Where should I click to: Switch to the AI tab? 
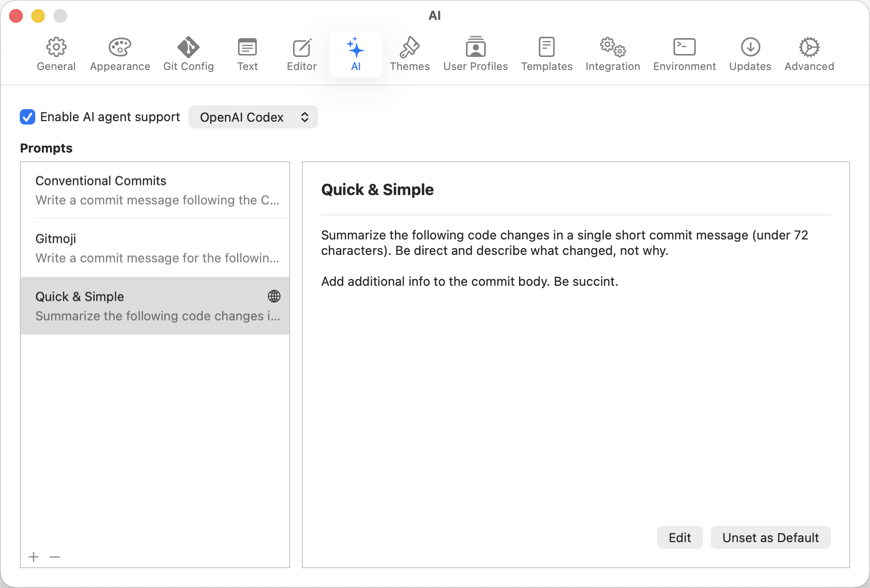pyautogui.click(x=356, y=54)
